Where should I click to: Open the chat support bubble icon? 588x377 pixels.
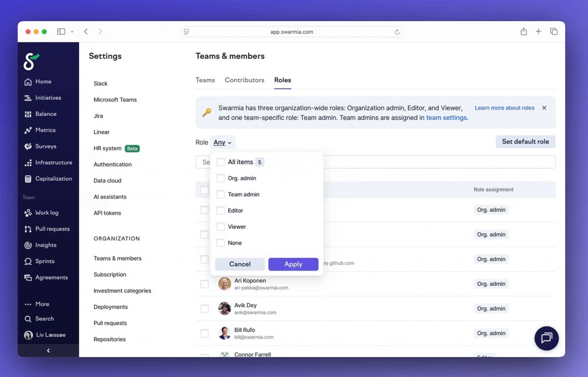(546, 338)
